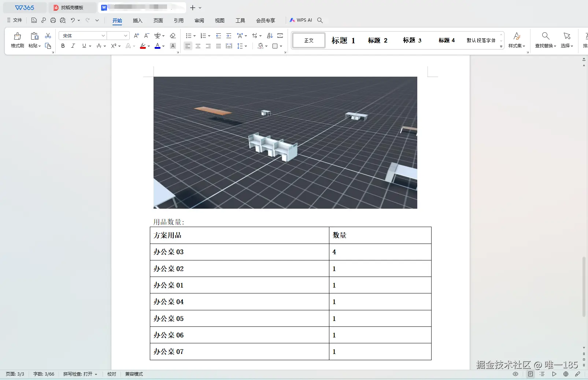
Task: Enable center paragraph alignment
Action: [198, 46]
